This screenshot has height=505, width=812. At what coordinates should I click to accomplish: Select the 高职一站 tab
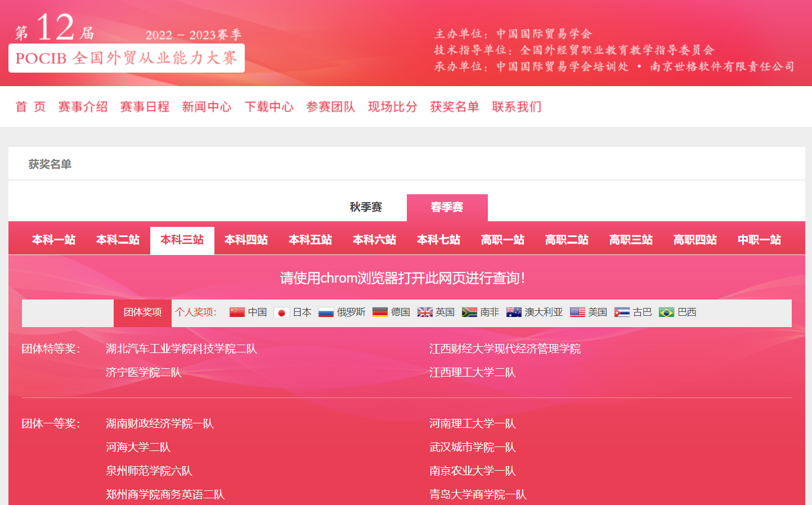click(503, 240)
